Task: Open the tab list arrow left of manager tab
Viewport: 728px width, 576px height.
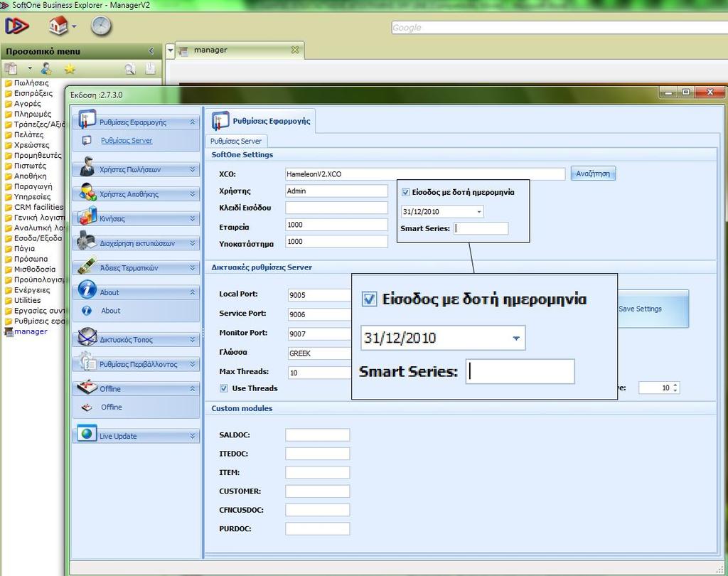Action: [x=171, y=50]
